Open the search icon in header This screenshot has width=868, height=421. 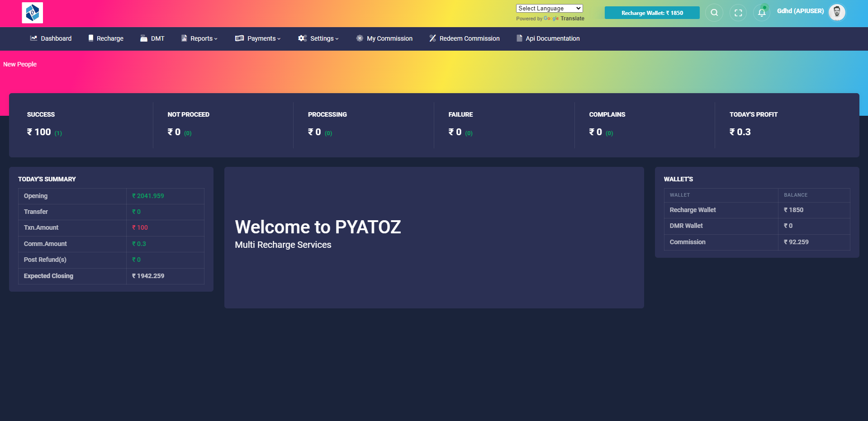714,13
